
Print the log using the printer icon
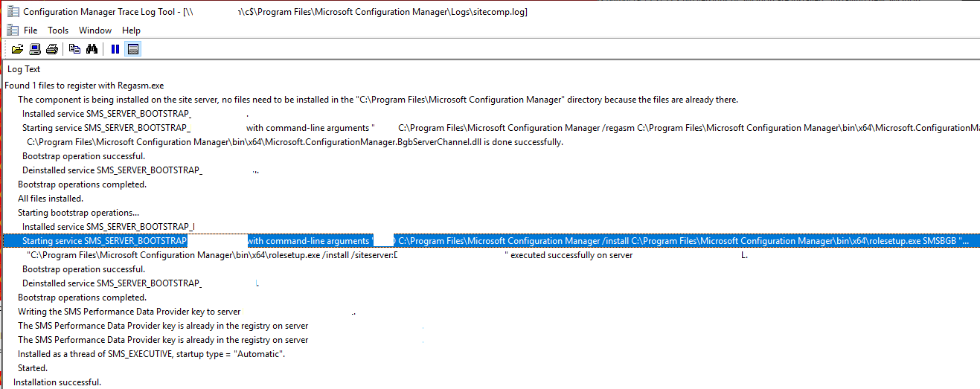tap(51, 49)
